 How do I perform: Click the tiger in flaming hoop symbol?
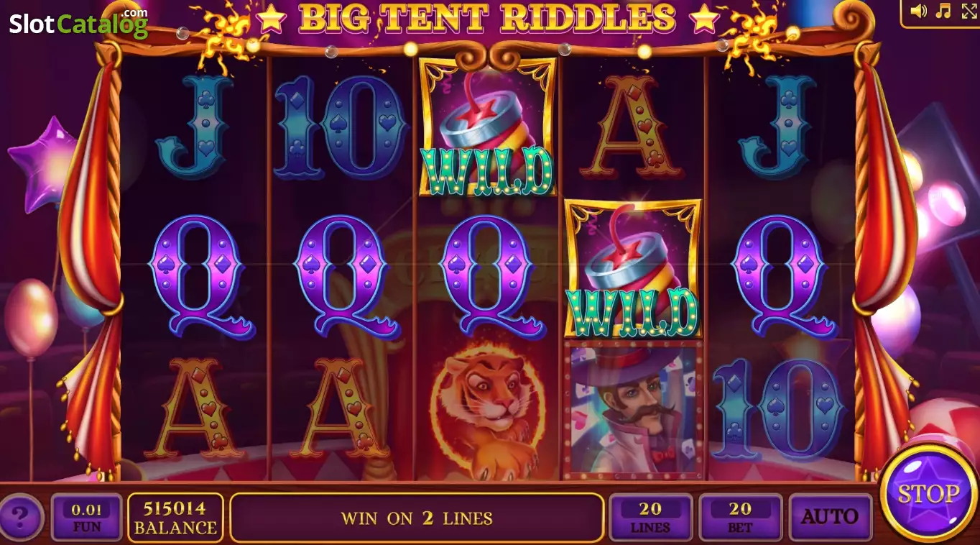click(x=487, y=409)
